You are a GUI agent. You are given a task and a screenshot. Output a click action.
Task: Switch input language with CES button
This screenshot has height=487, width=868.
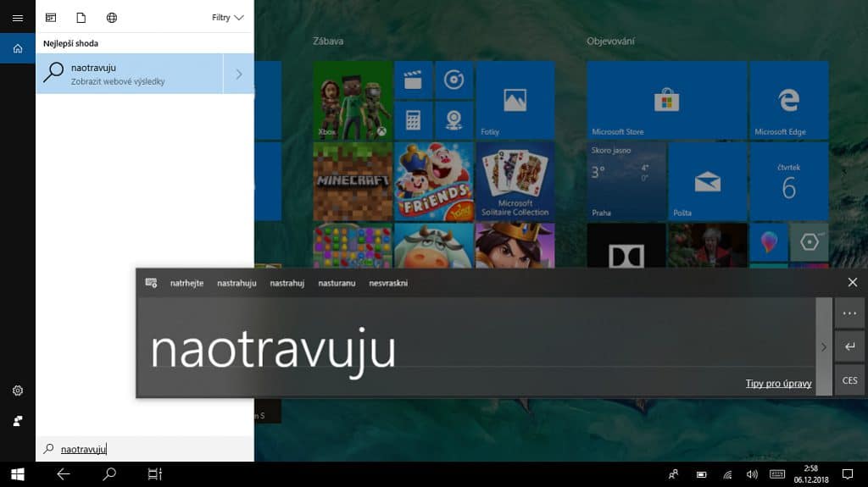[849, 380]
